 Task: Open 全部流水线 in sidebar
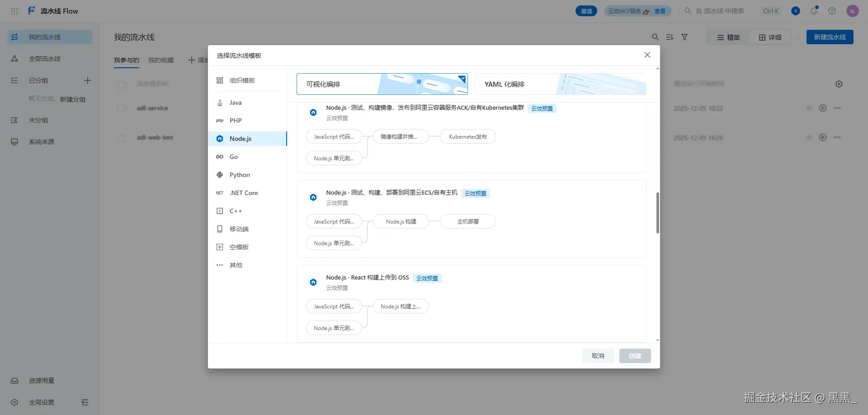point(50,59)
